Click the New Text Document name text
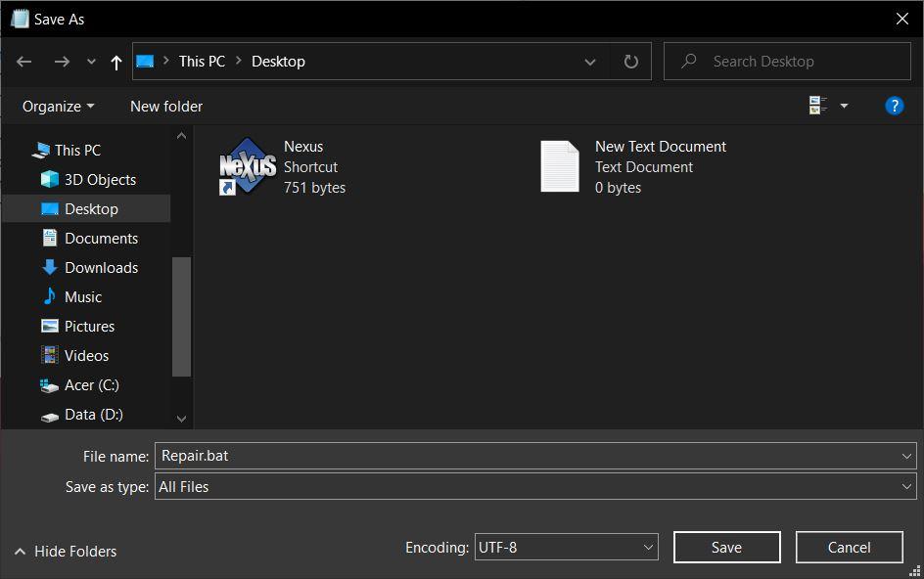This screenshot has height=579, width=924. point(661,146)
